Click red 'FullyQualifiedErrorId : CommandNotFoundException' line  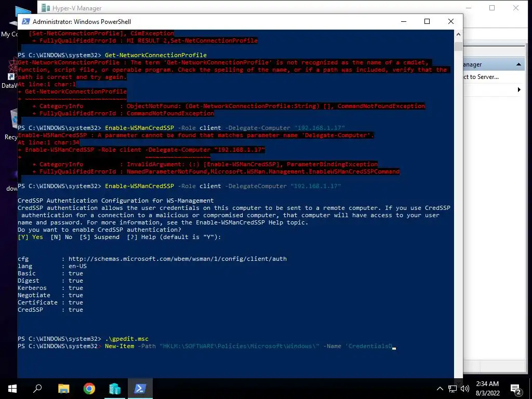tap(123, 113)
